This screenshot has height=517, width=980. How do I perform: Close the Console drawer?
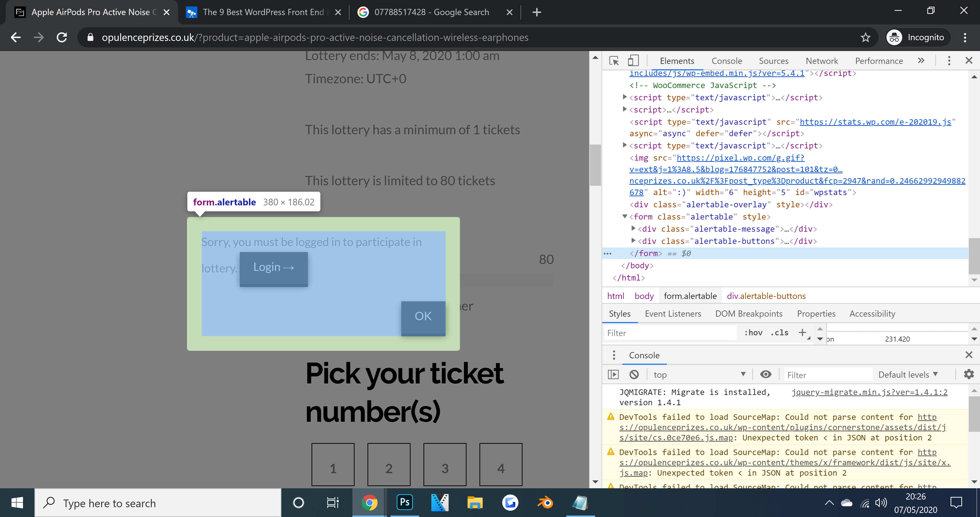[x=969, y=355]
